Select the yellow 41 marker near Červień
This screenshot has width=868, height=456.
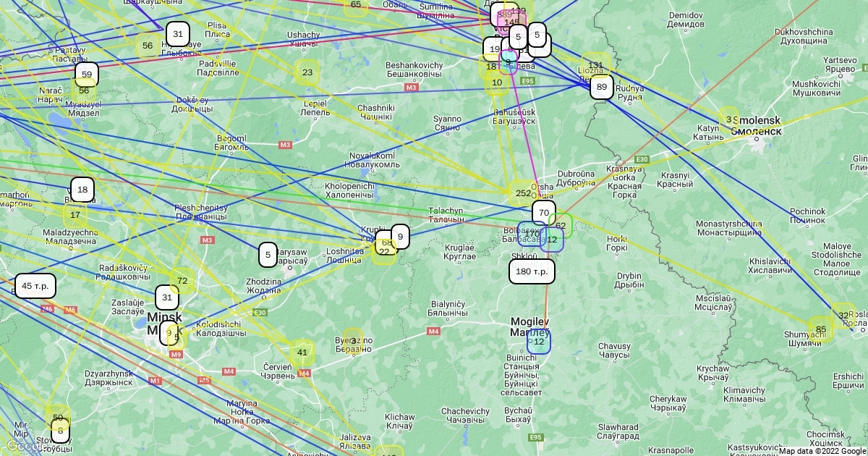pos(302,353)
